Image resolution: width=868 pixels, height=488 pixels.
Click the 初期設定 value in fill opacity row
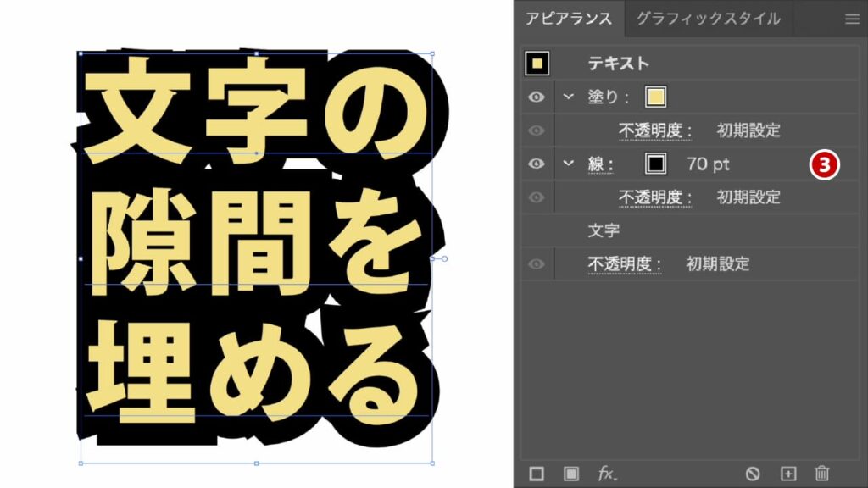[748, 130]
